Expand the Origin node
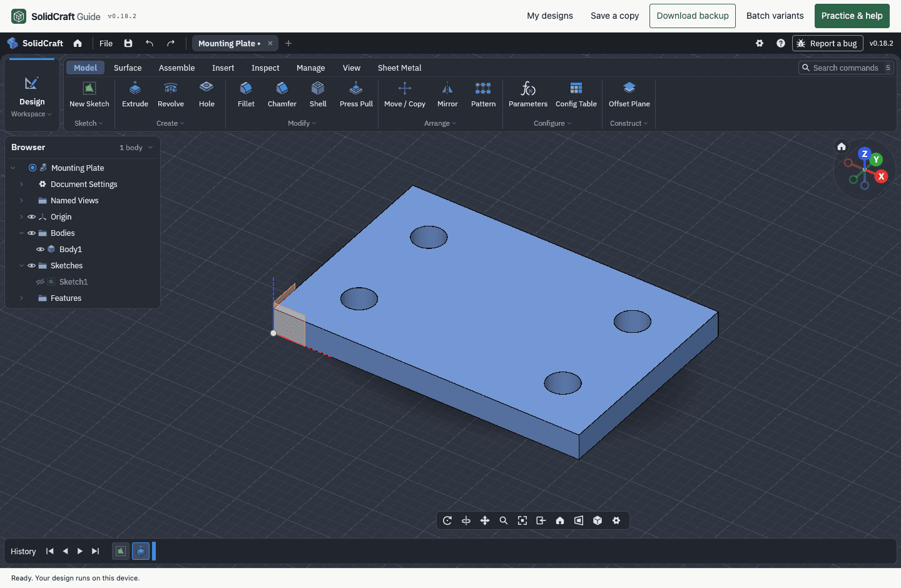Viewport: 901px width, 588px height. [21, 217]
